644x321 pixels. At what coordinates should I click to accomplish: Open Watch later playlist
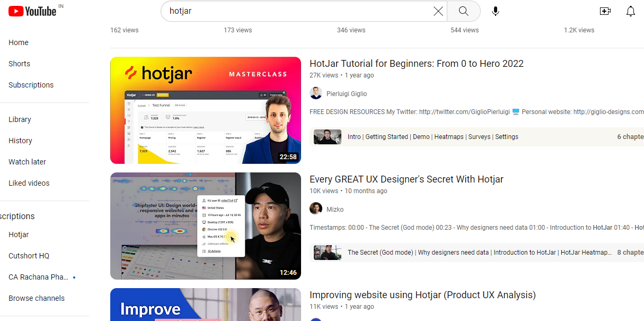[x=27, y=162]
